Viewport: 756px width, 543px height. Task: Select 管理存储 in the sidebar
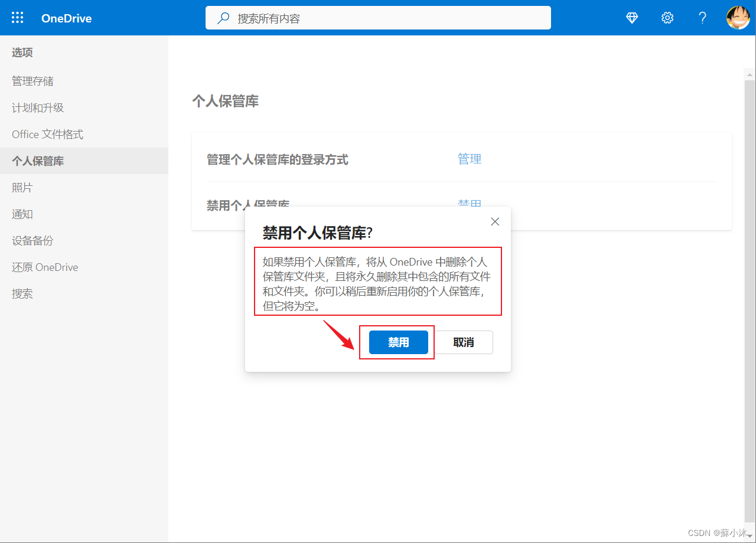coord(84,81)
